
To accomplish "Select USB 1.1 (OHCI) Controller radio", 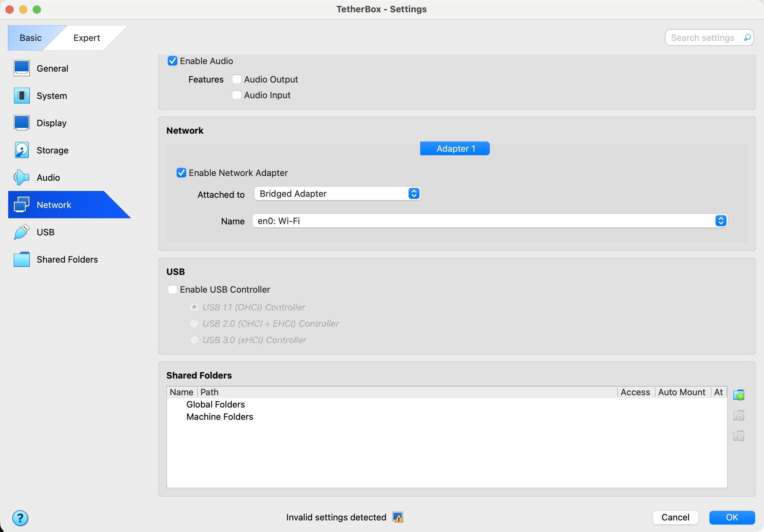I will pos(194,307).
